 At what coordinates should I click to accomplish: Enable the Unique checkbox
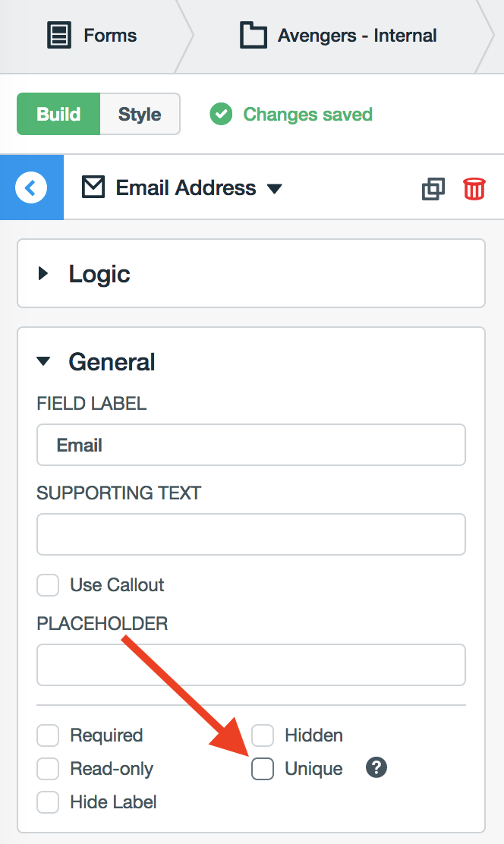263,768
